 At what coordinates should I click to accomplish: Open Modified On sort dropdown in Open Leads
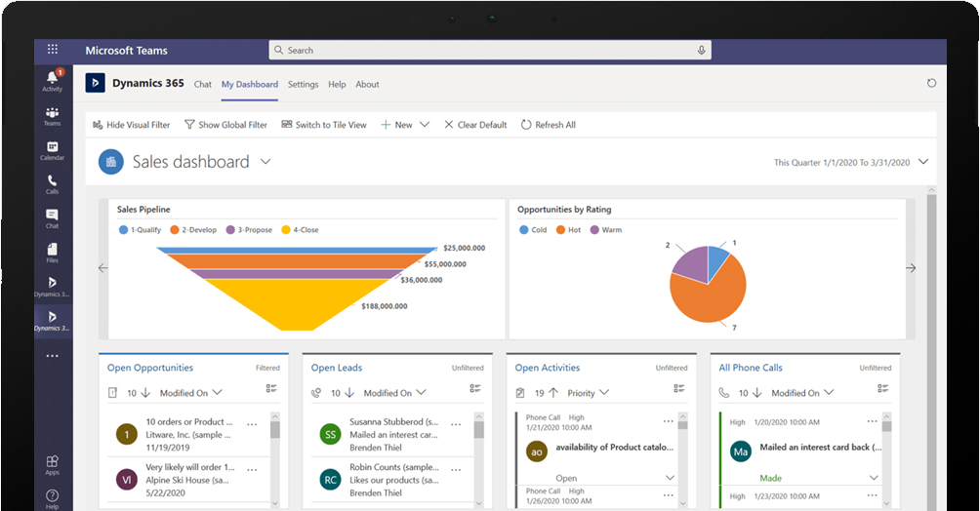pyautogui.click(x=394, y=393)
